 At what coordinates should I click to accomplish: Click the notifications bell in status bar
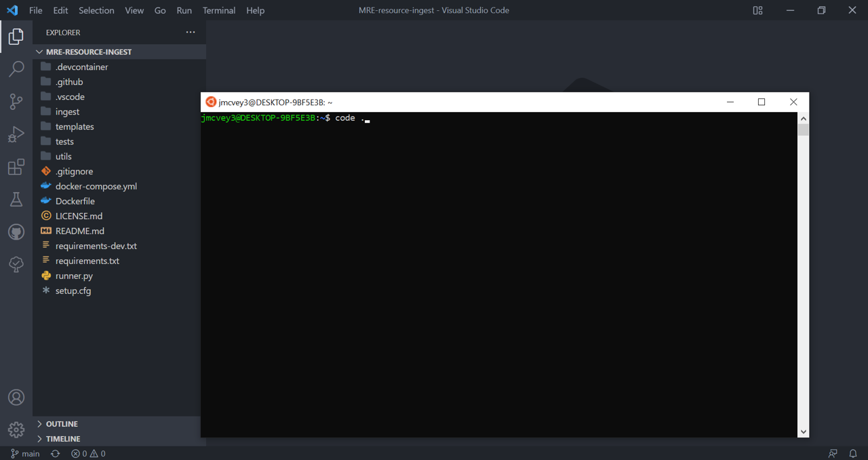click(853, 453)
